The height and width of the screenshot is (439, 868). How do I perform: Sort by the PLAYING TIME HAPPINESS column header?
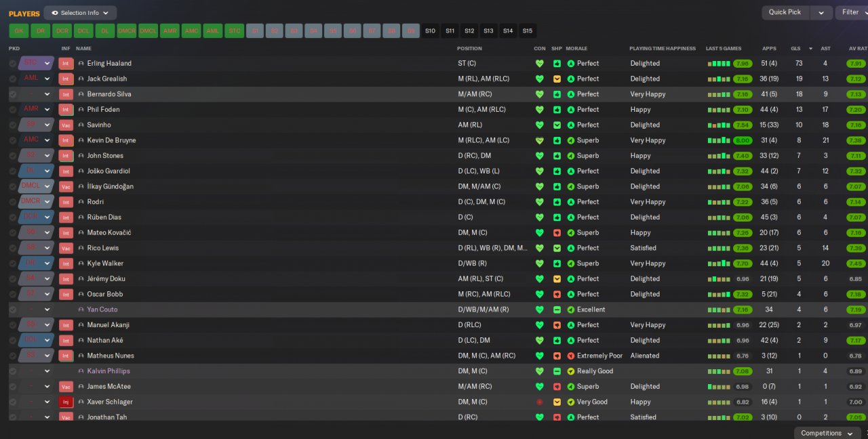pos(663,49)
